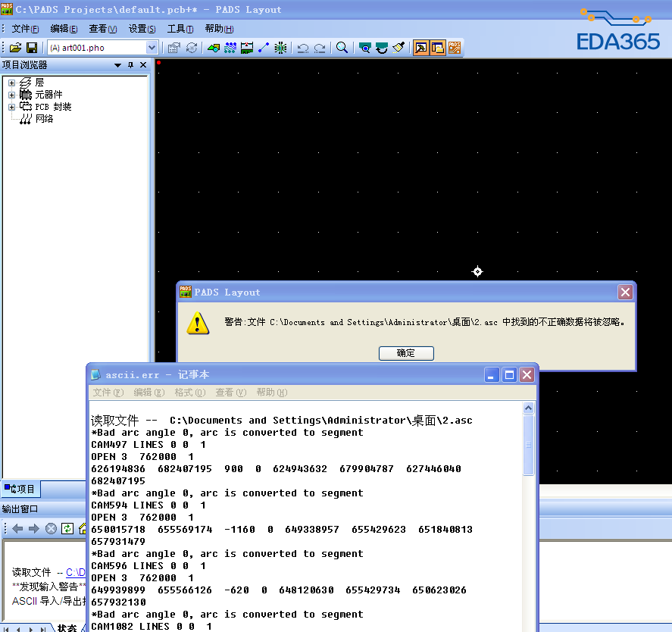Open the 编辑 menu in PADS Layout

point(64,29)
